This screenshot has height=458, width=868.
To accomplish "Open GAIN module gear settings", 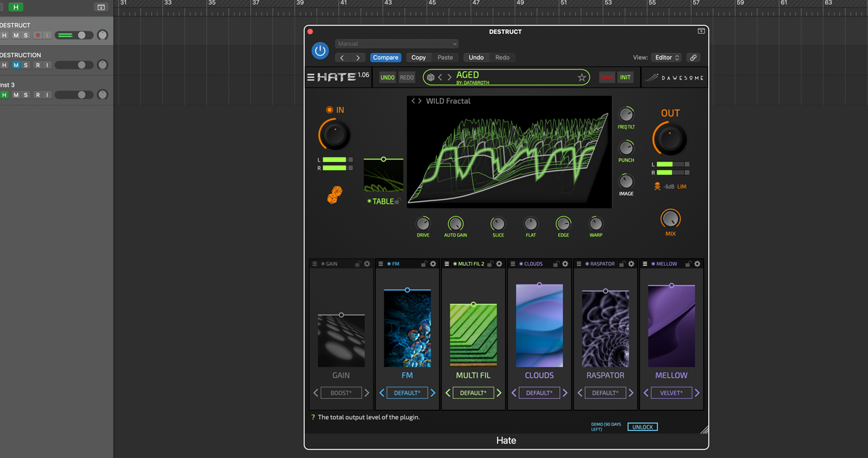I will (367, 264).
